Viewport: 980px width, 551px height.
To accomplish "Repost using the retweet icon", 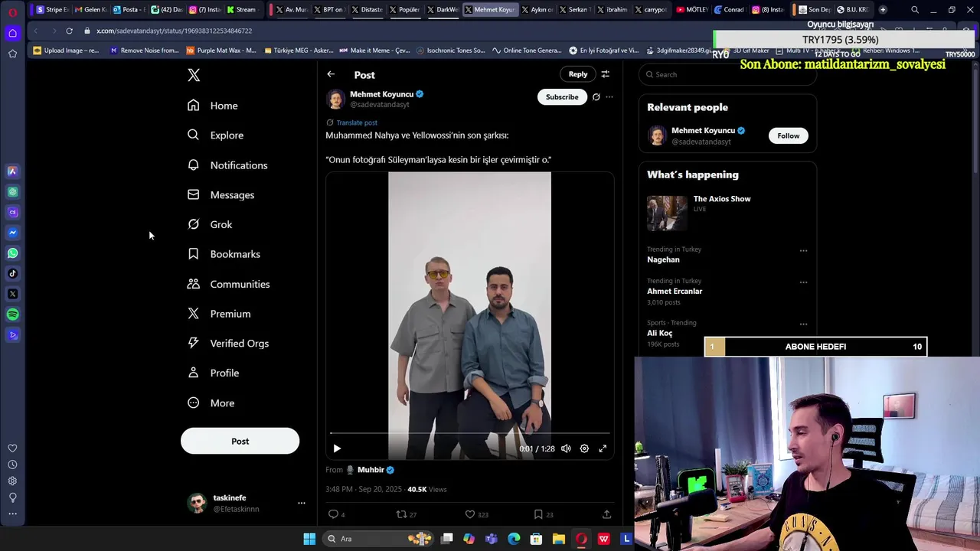I will pyautogui.click(x=401, y=514).
